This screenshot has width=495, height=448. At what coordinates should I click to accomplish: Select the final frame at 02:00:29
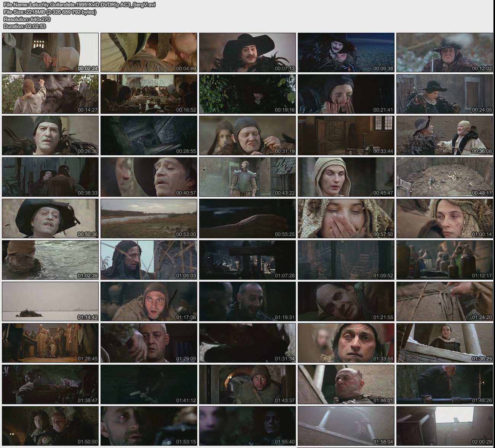tap(444, 426)
